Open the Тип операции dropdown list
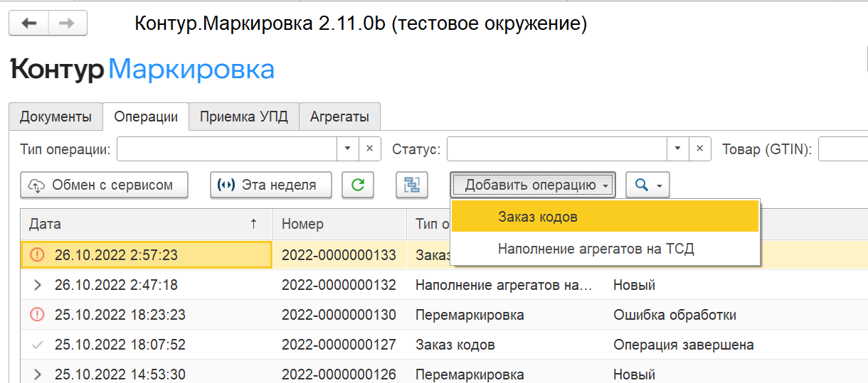Viewport: 868px width, 383px height. [347, 149]
